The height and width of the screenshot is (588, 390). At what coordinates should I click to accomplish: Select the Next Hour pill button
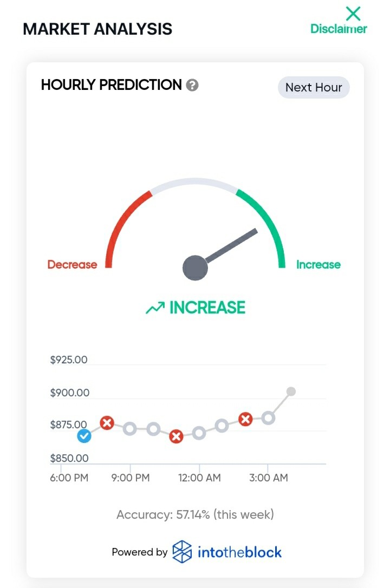[x=314, y=87]
